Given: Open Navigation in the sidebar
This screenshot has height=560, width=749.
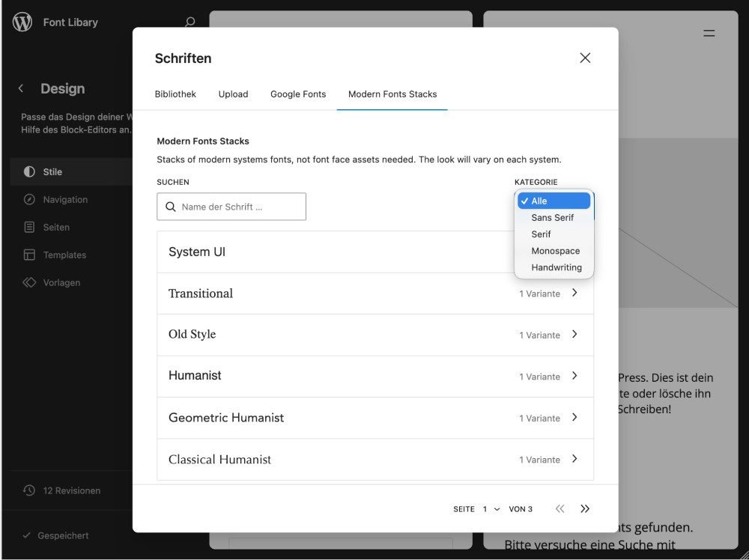Looking at the screenshot, I should point(65,200).
